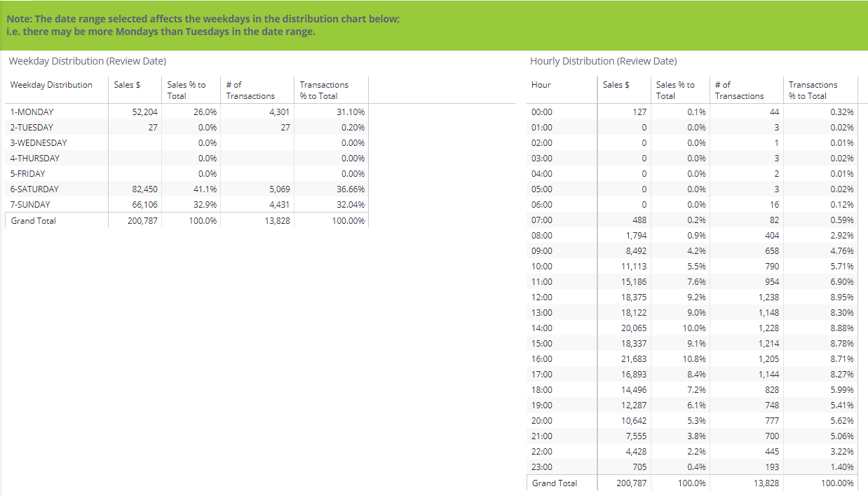Click the 17:00 hour row label
The width and height of the screenshot is (868, 496).
(542, 375)
